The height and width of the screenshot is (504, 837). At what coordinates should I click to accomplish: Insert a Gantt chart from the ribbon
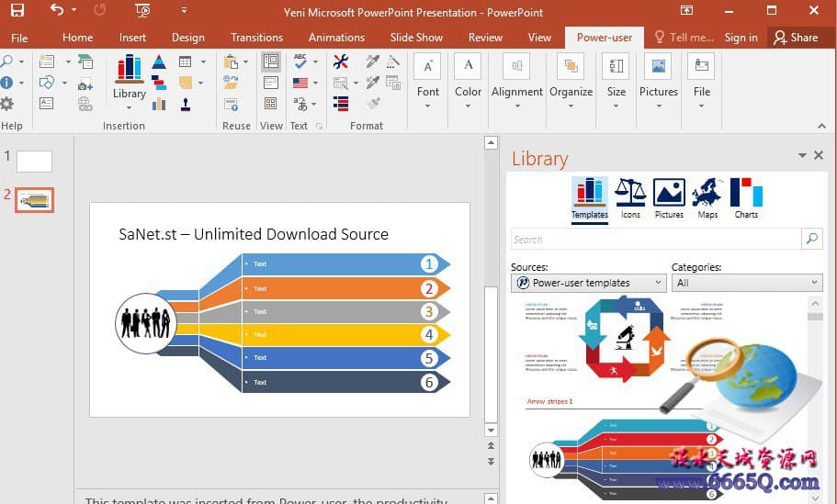[159, 83]
